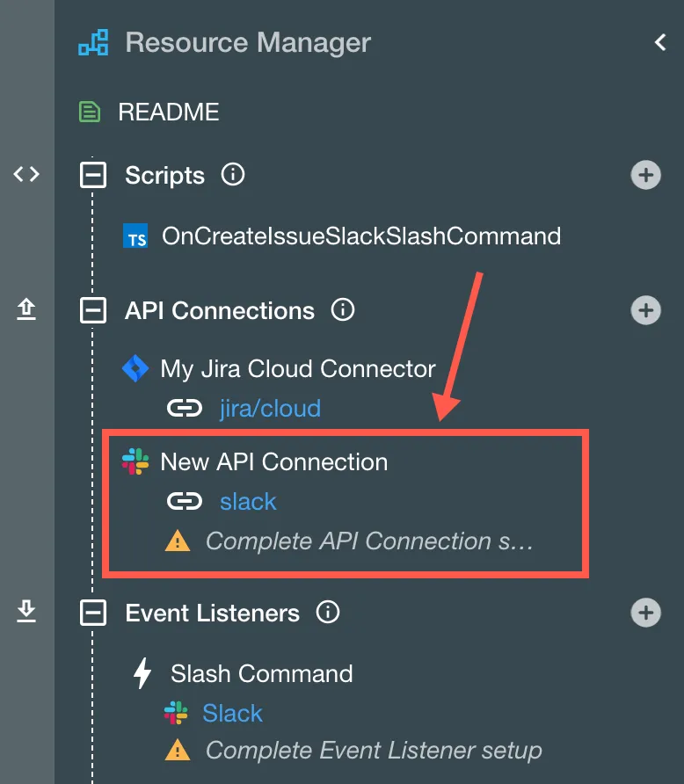Open the slack import path link

[x=249, y=502]
